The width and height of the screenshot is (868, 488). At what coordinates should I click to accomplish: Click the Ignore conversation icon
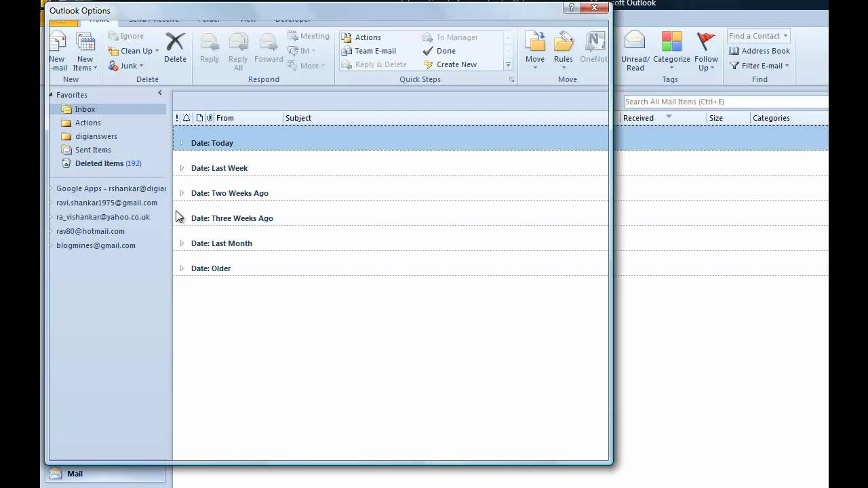coord(113,36)
